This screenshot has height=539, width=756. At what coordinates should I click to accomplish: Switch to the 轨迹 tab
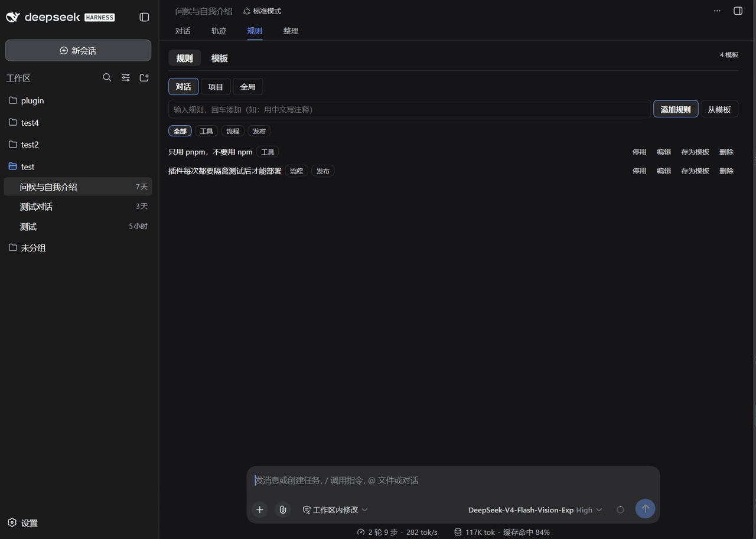[x=219, y=31]
